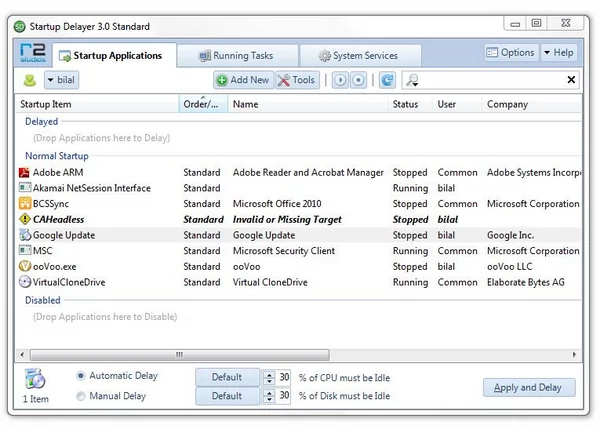Switch to the System Services tab
The height and width of the screenshot is (429, 600).
[360, 55]
